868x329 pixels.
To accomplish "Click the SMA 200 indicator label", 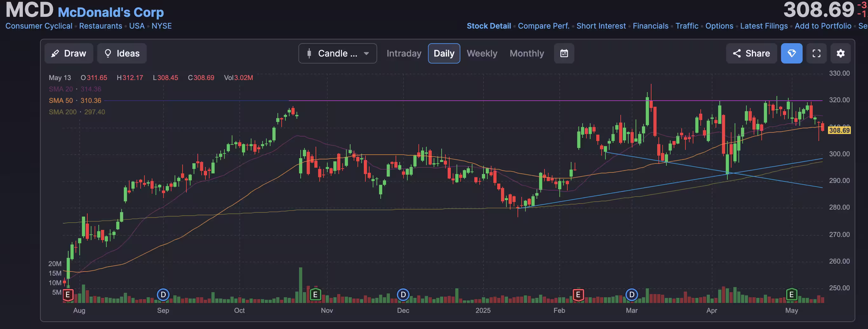I will point(63,112).
